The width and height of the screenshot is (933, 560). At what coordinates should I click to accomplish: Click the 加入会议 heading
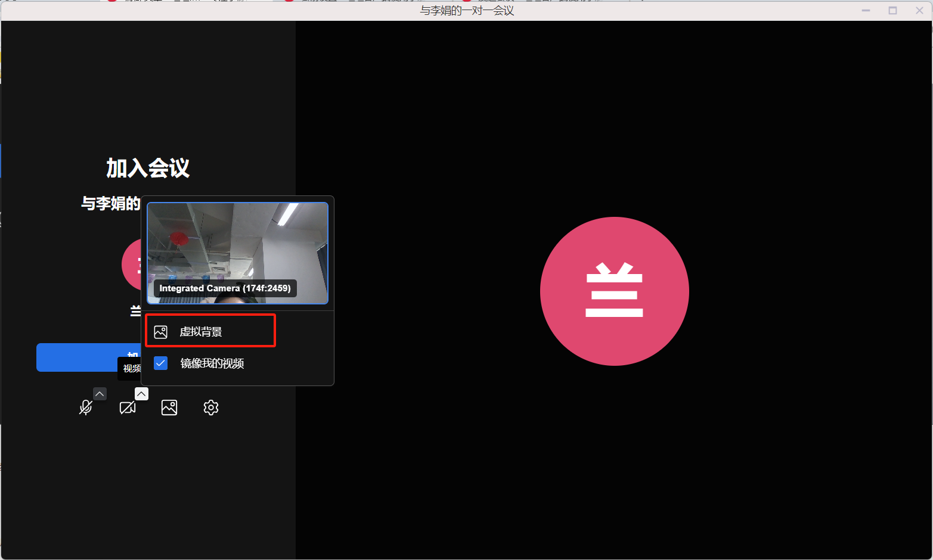148,169
